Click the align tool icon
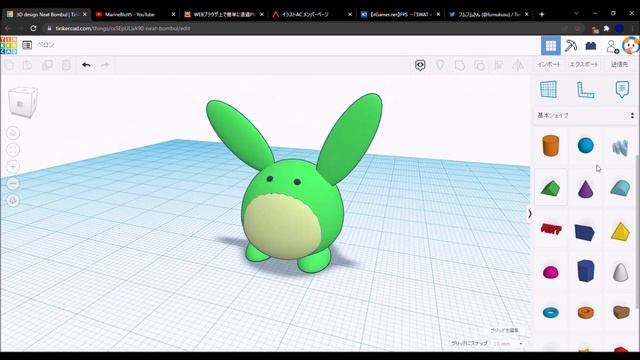 click(498, 65)
